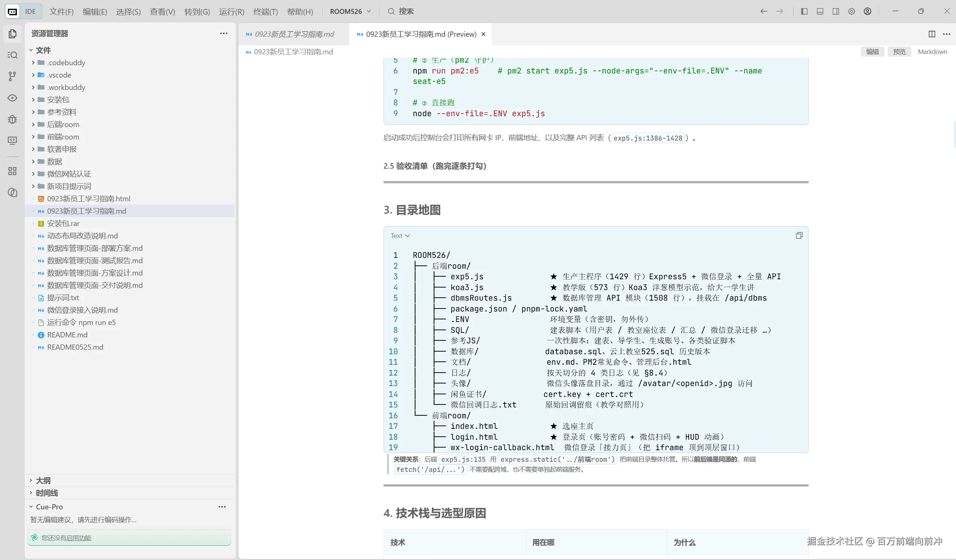This screenshot has width=956, height=560.
Task: Toggle the bottom panel layout icon
Action: (x=820, y=11)
